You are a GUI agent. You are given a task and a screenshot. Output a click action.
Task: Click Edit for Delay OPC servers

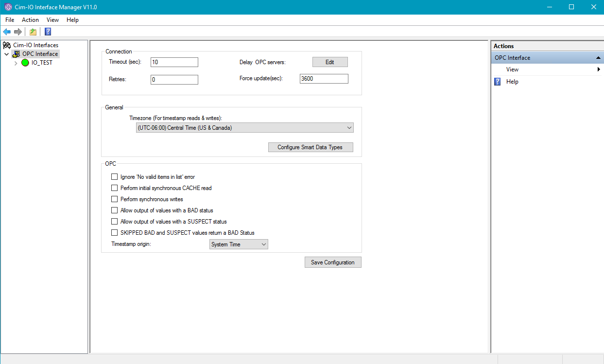330,62
